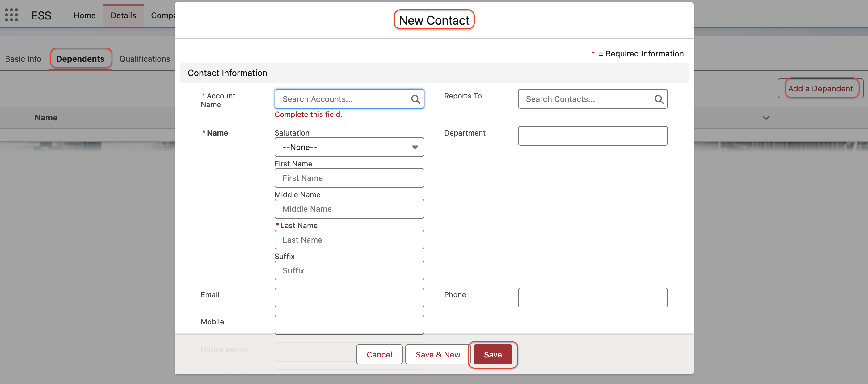Click Add a Dependent button
This screenshot has height=384, width=868.
point(820,88)
